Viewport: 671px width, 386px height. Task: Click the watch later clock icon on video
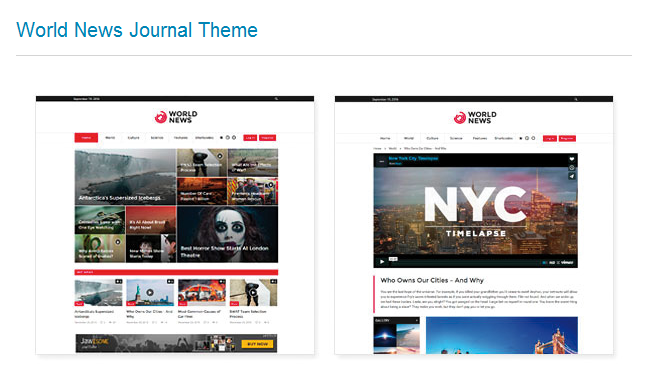click(572, 168)
